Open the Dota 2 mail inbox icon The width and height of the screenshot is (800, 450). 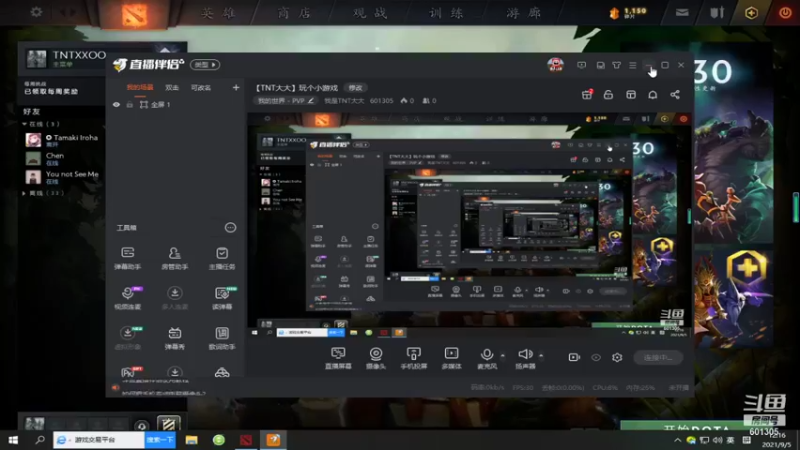coord(682,13)
